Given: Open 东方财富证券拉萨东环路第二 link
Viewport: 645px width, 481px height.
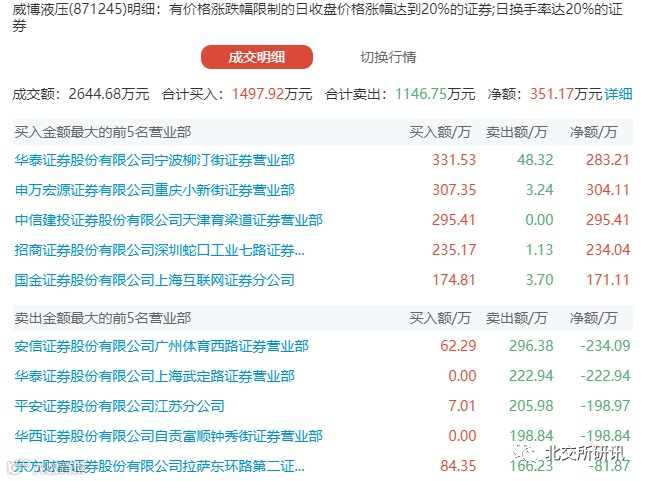Looking at the screenshot, I should point(160,466).
